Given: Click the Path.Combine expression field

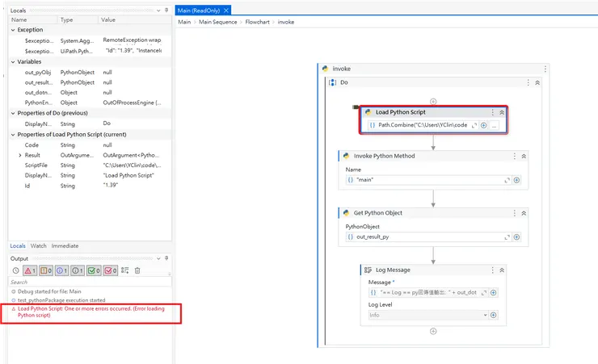Looking at the screenshot, I should coord(423,125).
